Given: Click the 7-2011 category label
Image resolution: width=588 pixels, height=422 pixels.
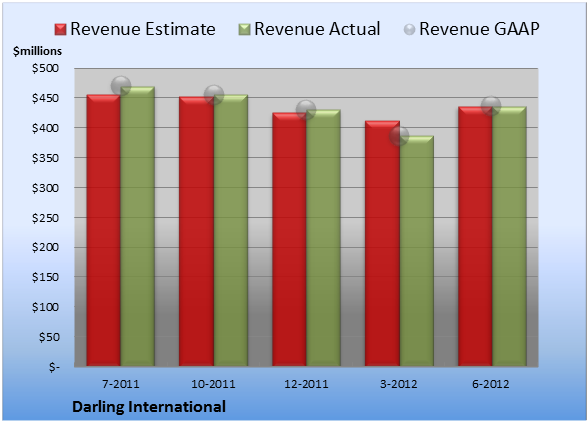Looking at the screenshot, I should [121, 384].
